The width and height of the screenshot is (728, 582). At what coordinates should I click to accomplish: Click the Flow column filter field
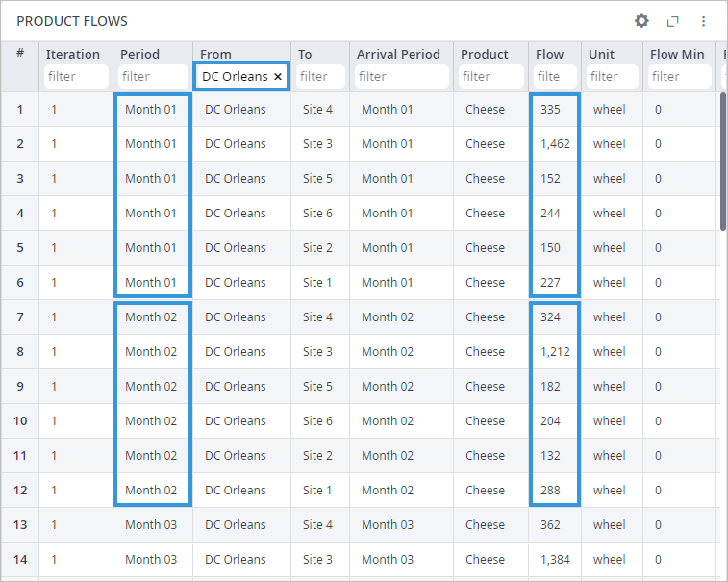point(555,76)
